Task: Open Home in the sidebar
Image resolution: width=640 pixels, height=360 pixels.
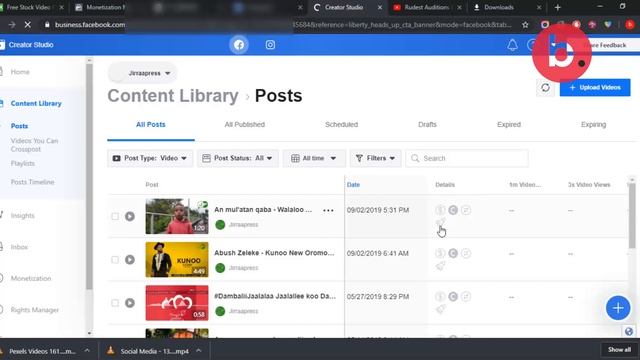Action: 20,72
